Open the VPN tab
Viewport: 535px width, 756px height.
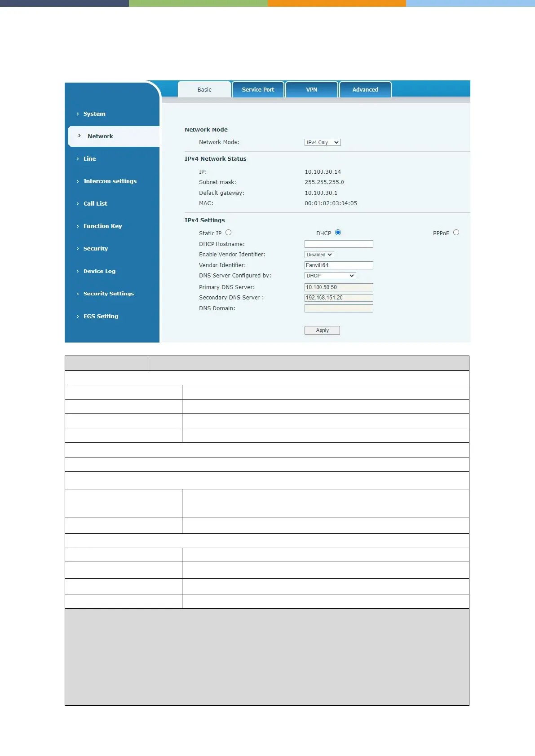coord(312,89)
